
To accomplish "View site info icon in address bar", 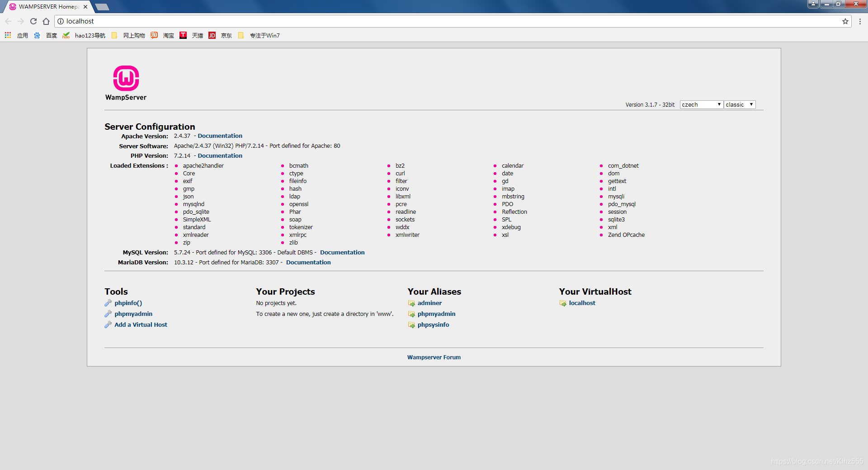I will [61, 21].
